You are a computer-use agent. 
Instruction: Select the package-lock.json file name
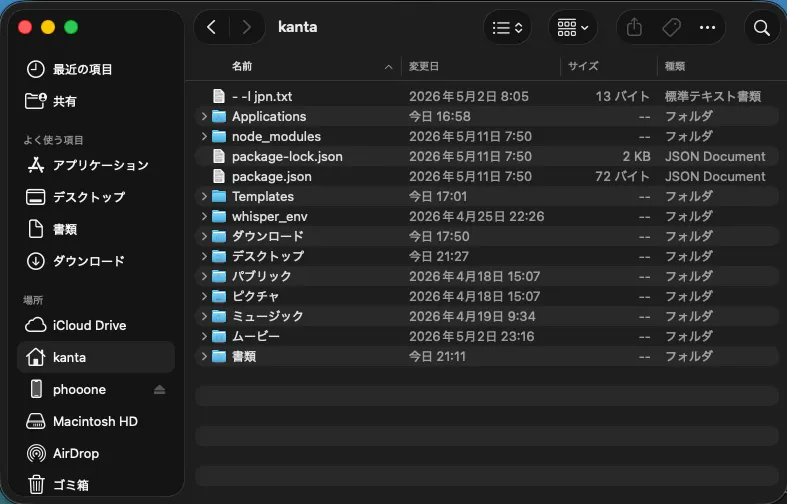coord(287,157)
